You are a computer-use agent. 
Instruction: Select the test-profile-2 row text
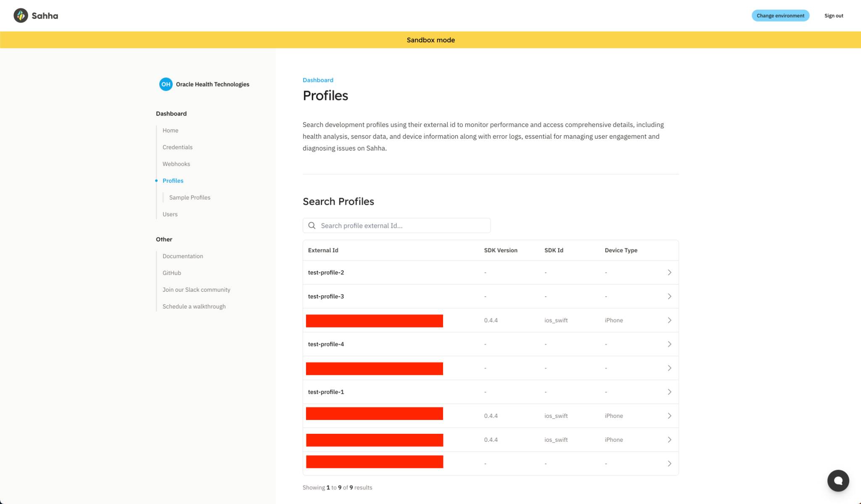click(326, 272)
